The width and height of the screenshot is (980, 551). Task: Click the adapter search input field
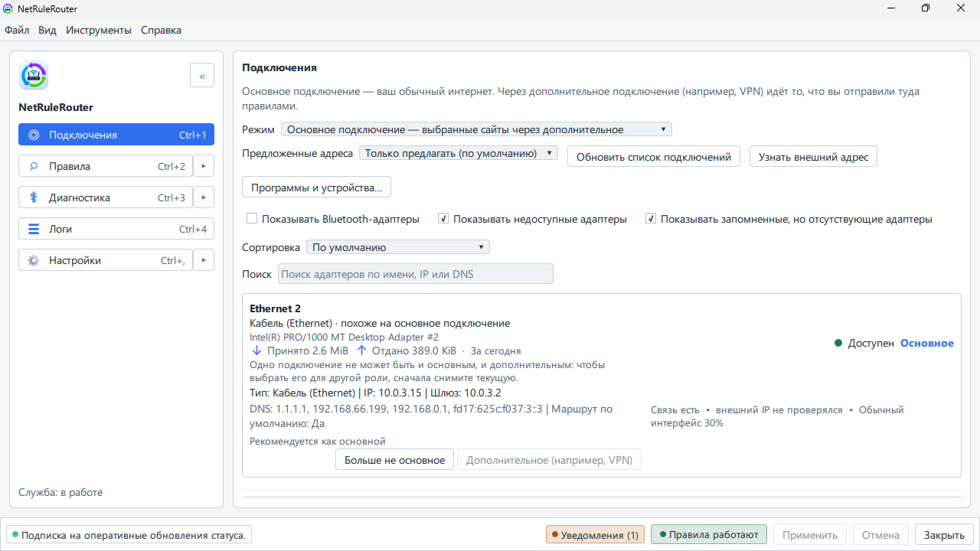point(416,274)
